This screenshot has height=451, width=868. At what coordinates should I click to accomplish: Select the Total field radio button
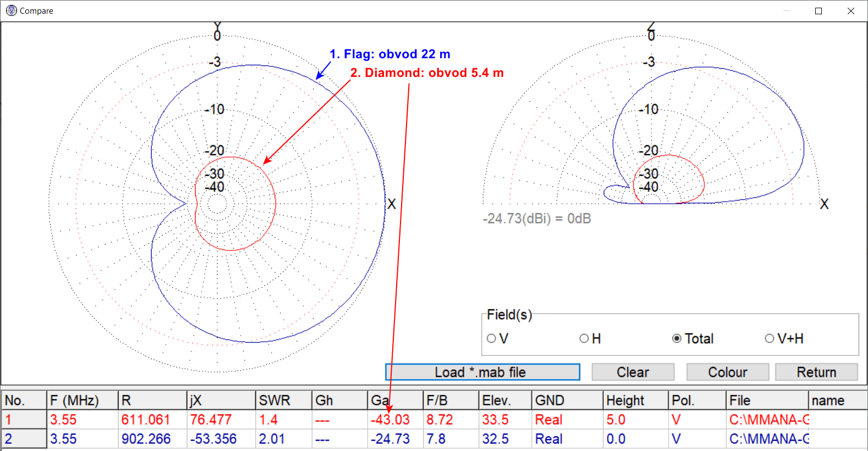pyautogui.click(x=677, y=339)
